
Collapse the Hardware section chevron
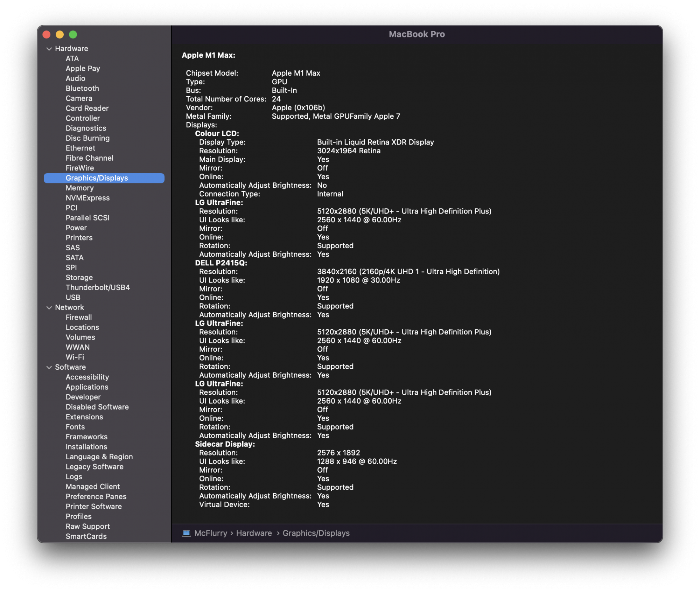(x=49, y=49)
